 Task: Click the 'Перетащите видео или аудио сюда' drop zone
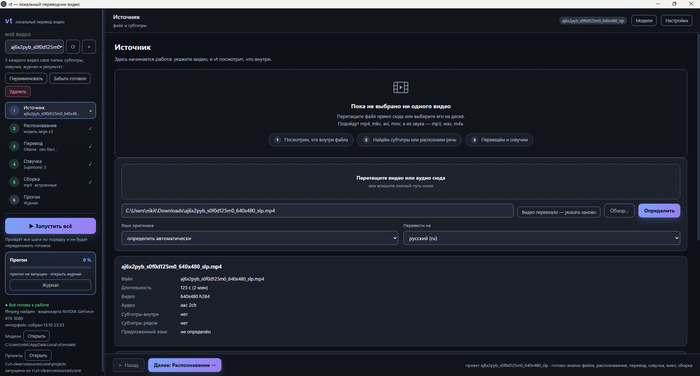click(x=400, y=181)
